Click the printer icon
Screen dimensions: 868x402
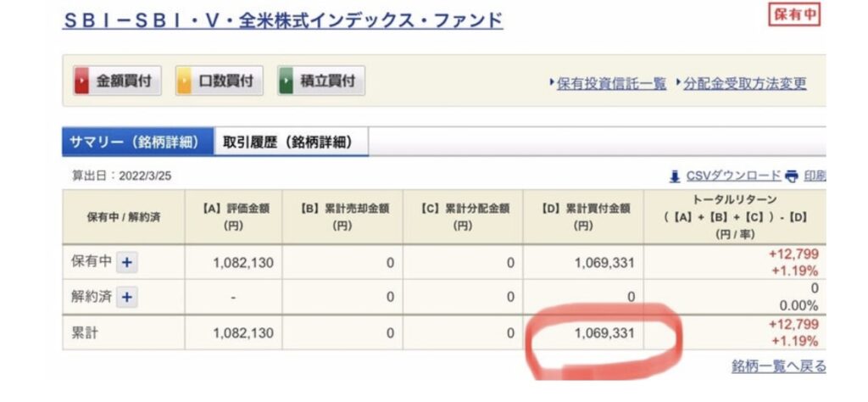point(792,176)
